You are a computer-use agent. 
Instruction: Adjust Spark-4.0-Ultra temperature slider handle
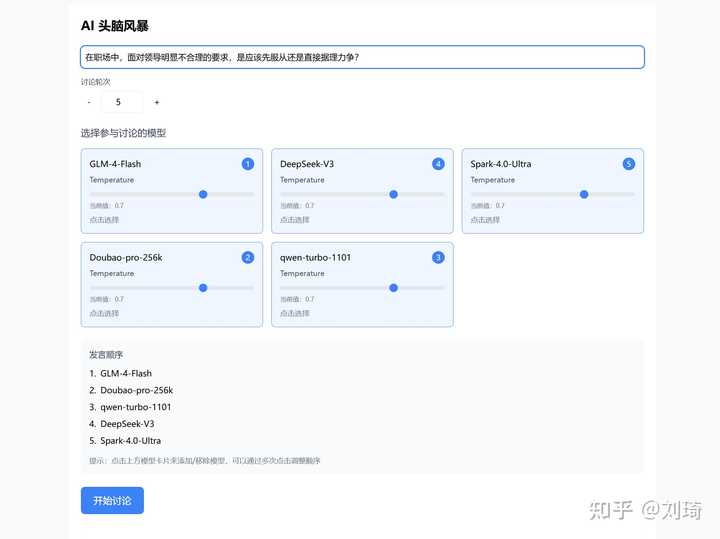[x=584, y=195]
